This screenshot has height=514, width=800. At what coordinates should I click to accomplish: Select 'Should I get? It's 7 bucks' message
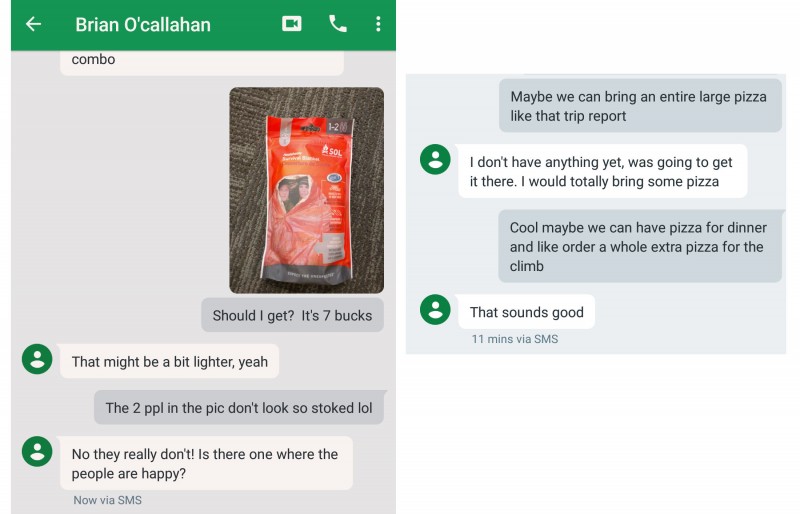click(292, 315)
